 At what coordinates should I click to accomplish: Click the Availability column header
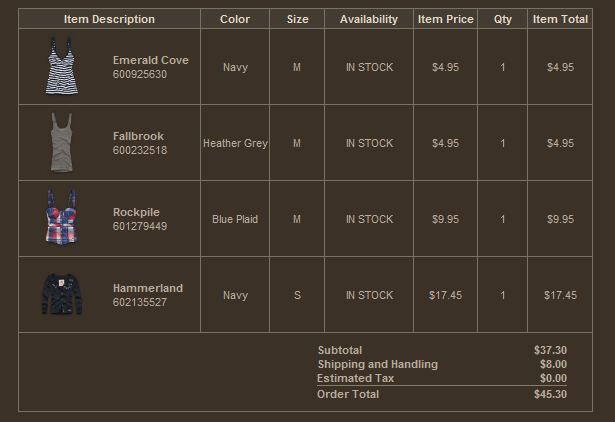(368, 19)
